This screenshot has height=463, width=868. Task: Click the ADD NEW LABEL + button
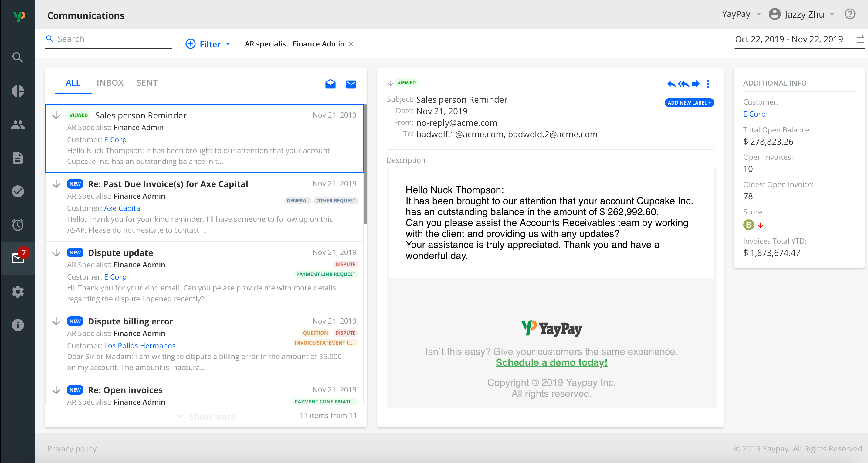click(689, 103)
